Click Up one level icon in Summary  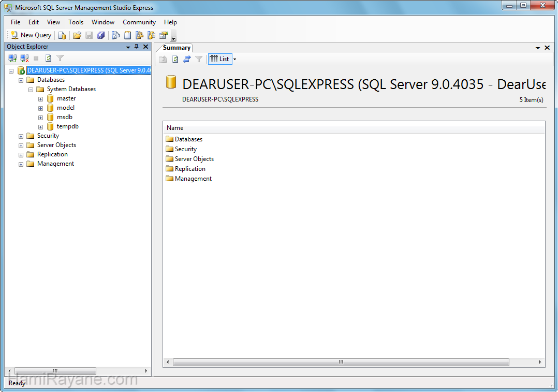163,59
